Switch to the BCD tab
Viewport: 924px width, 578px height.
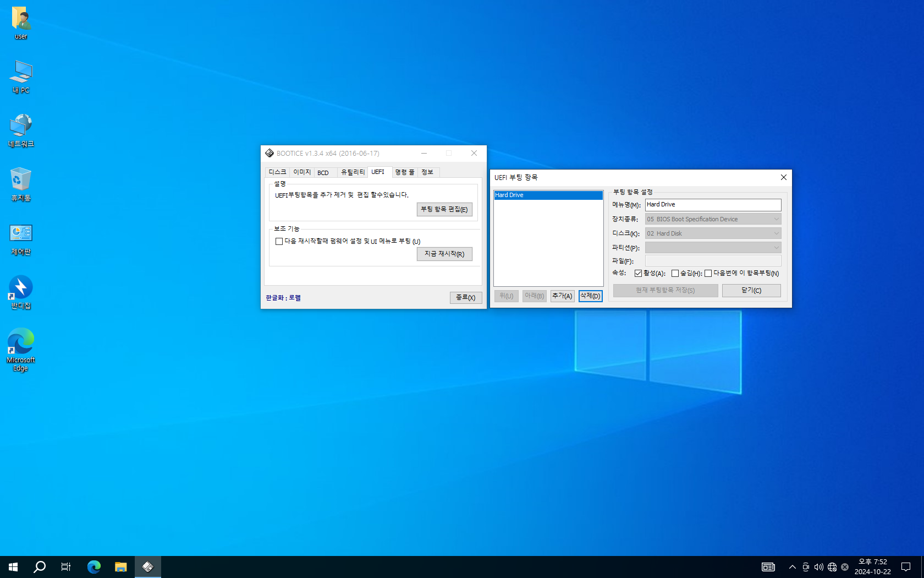[x=323, y=172]
